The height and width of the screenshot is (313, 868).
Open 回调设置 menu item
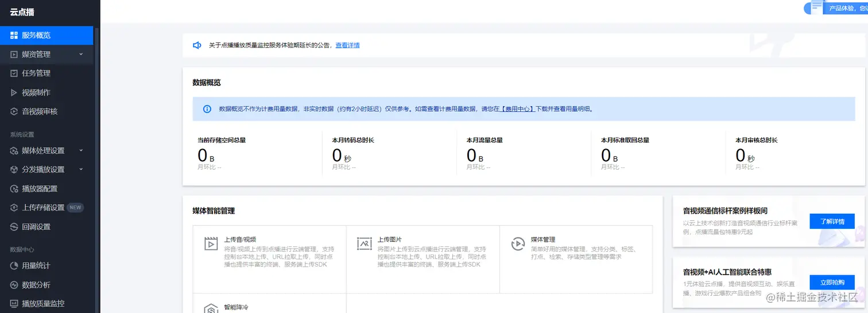pos(46,226)
